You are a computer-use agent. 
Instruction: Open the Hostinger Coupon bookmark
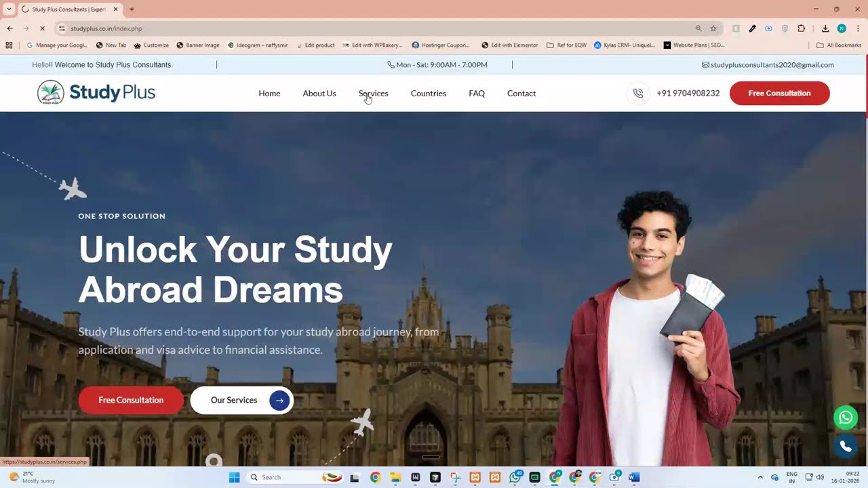pos(441,45)
